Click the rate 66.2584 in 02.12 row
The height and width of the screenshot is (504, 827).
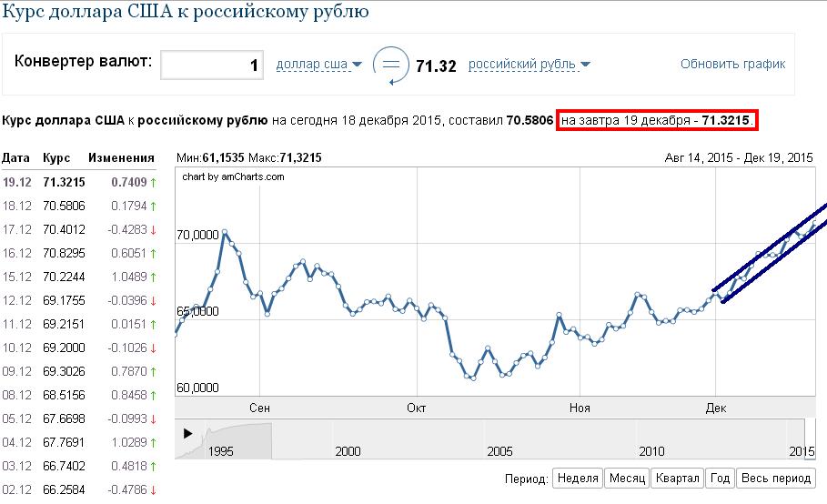[x=64, y=489]
